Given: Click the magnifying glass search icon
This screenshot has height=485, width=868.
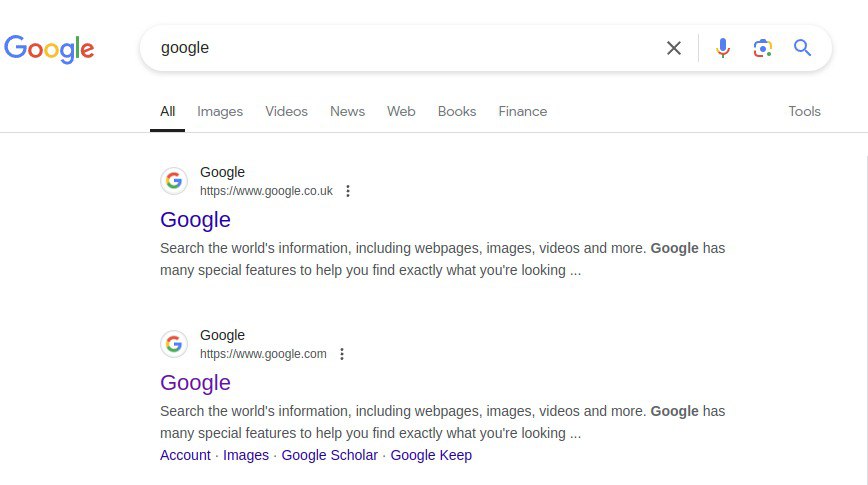Looking at the screenshot, I should (802, 48).
